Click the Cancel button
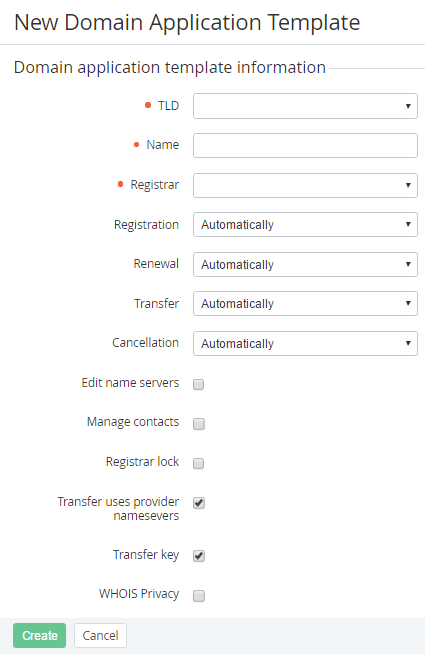425x656 pixels. tap(100, 635)
